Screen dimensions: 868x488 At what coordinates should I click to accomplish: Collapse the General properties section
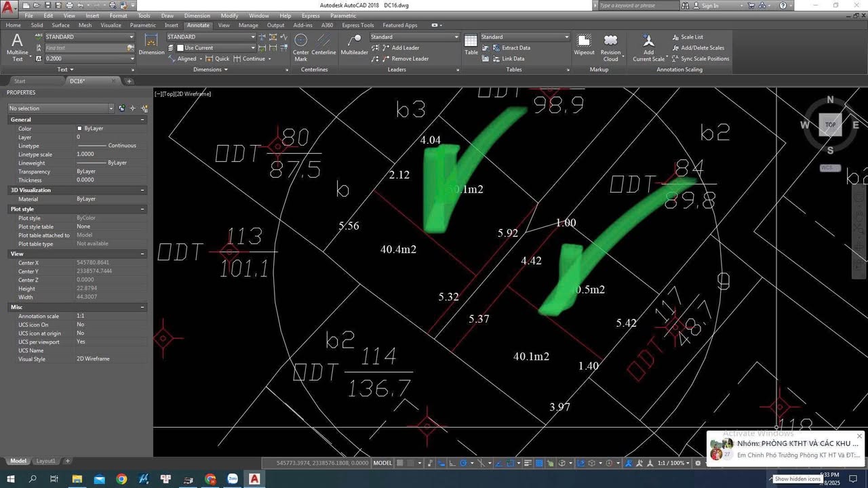click(142, 119)
